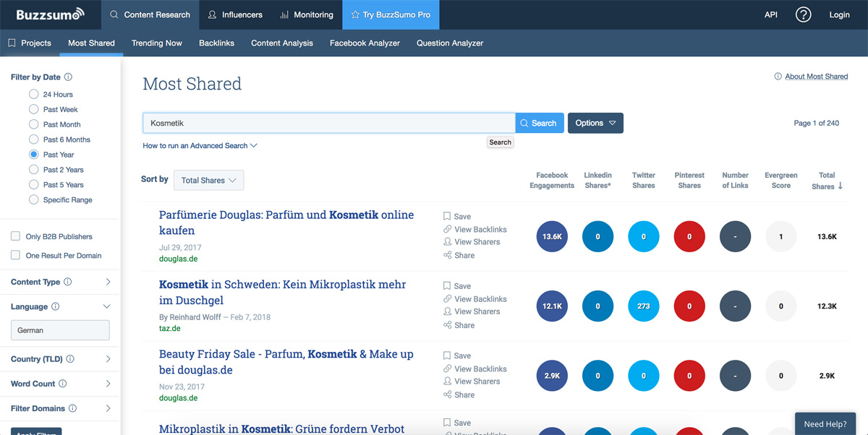Click Save bookmark icon for Kosmetik in Schweden

point(447,286)
